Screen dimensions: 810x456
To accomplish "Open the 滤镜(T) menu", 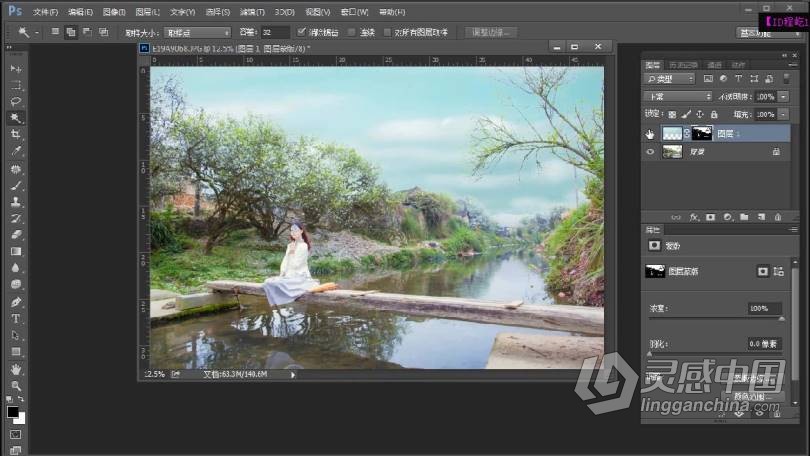I will pos(252,12).
